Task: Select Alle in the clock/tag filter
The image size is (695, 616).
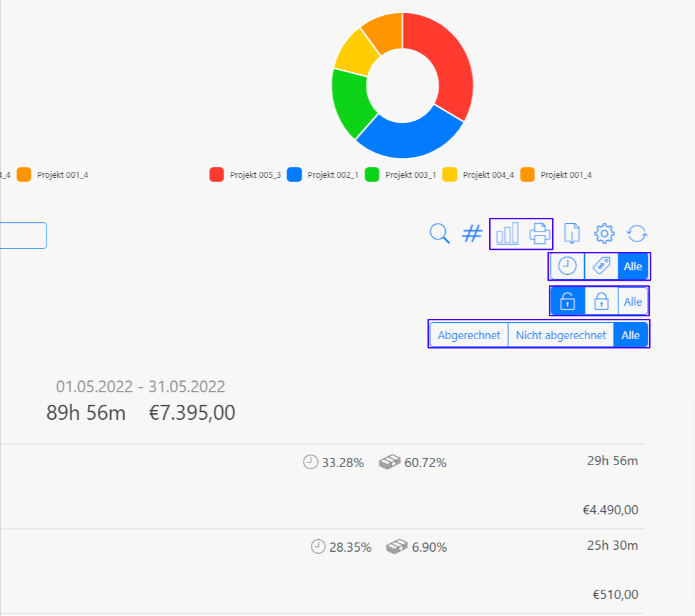Action: [x=633, y=266]
